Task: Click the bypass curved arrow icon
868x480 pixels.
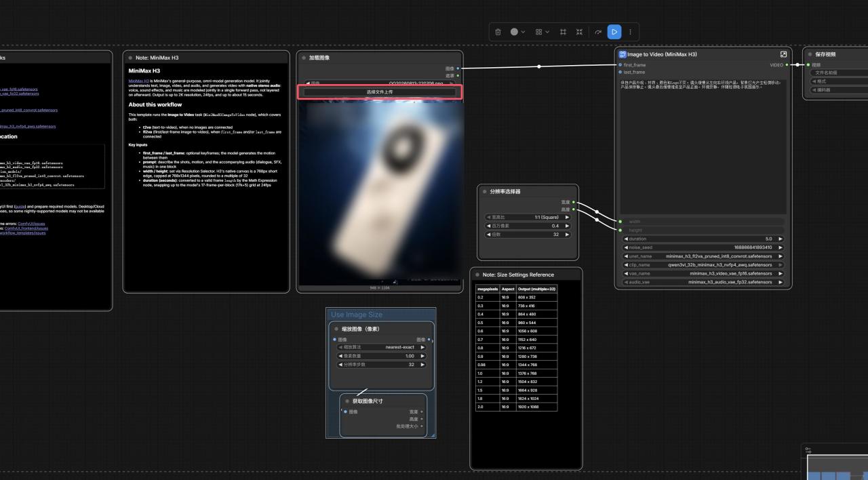Action: (598, 32)
